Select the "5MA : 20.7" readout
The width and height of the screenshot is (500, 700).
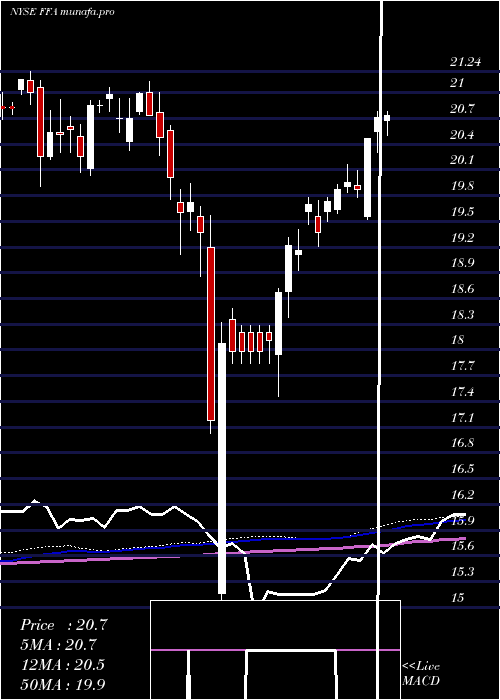tap(59, 645)
